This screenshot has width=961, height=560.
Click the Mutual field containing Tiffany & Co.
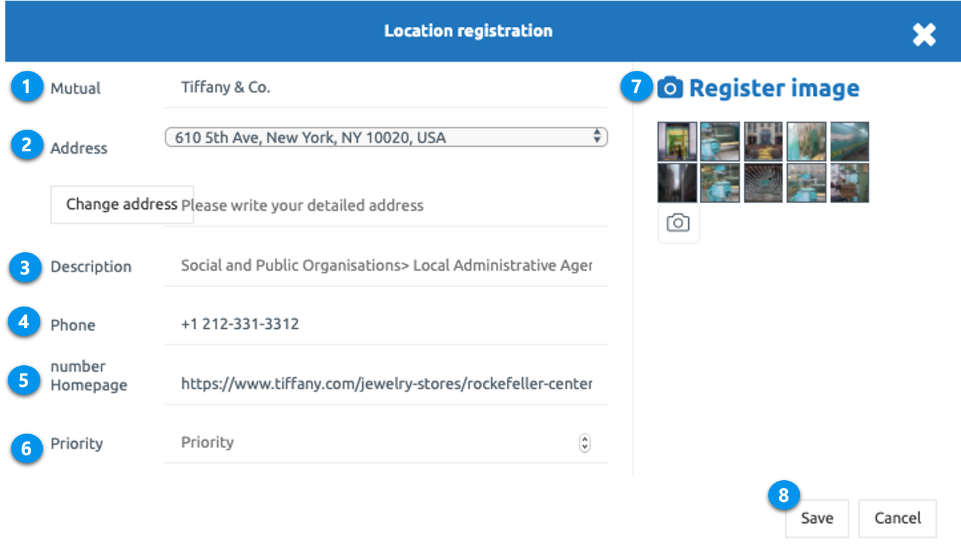coord(386,87)
